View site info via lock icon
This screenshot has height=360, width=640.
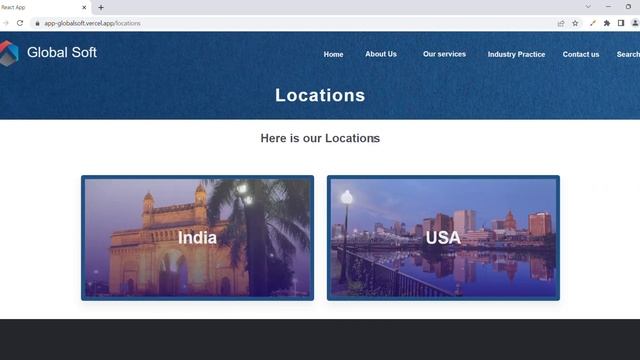pyautogui.click(x=37, y=23)
